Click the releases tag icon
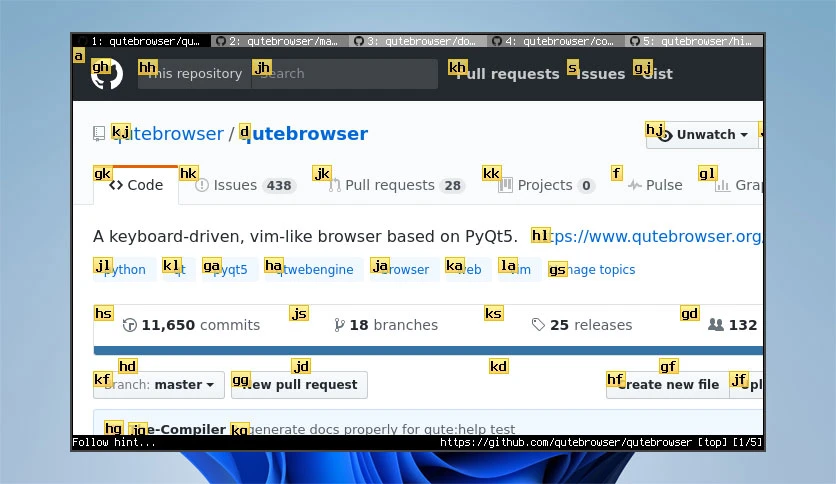 click(x=538, y=325)
